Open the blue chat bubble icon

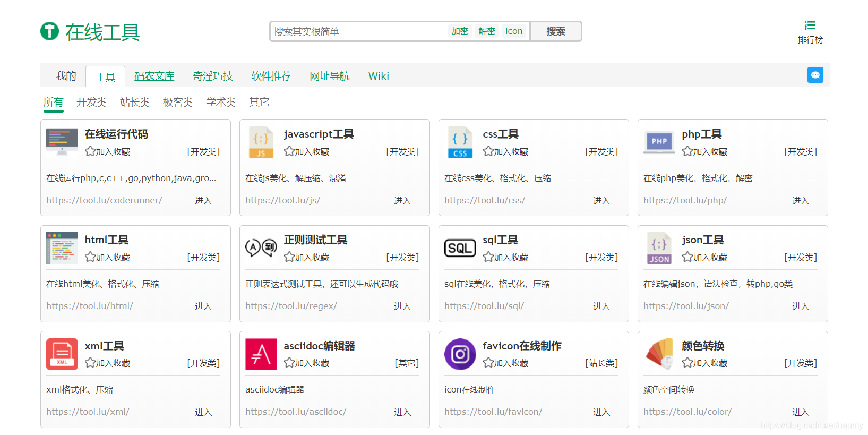pos(815,75)
